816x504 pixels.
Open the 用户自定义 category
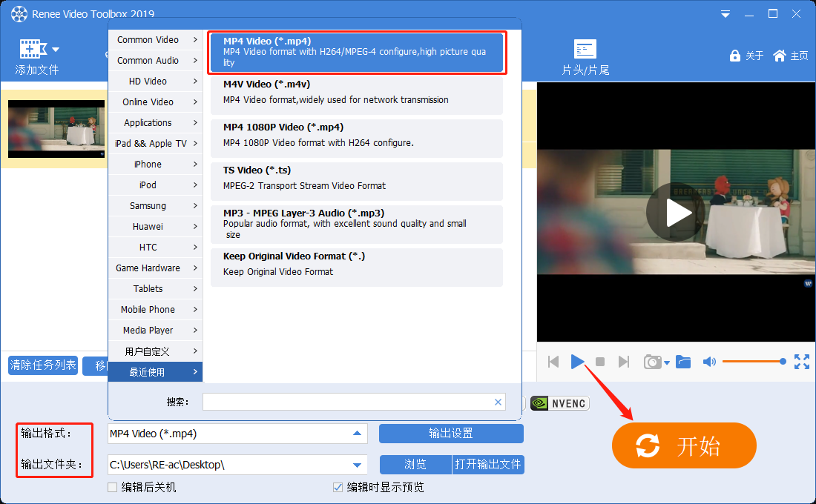[x=156, y=351]
